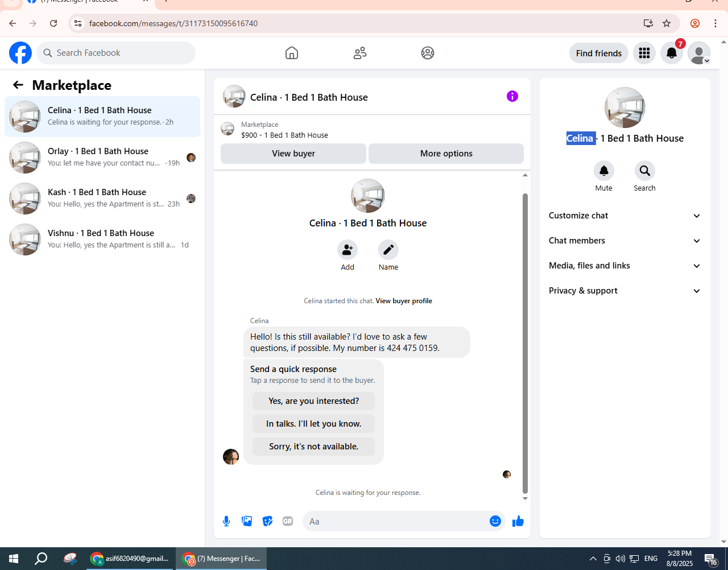The height and width of the screenshot is (570, 728).
Task: Open the Friends icon in top navigation
Action: [360, 53]
